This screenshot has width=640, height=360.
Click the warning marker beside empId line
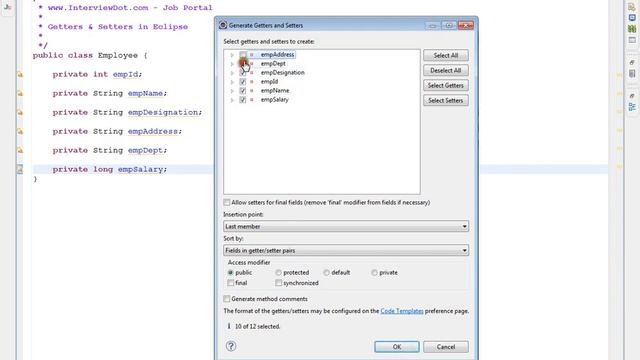click(x=20, y=75)
